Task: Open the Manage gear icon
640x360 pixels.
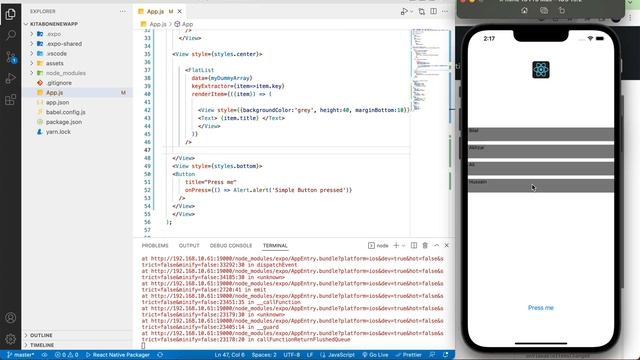Action: pyautogui.click(x=11, y=339)
